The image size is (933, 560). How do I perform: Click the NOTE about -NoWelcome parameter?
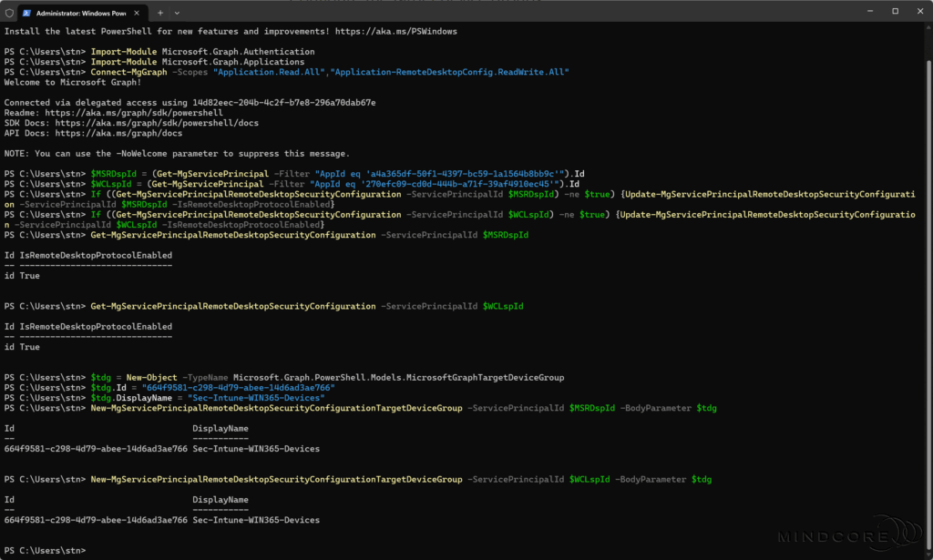tap(177, 153)
